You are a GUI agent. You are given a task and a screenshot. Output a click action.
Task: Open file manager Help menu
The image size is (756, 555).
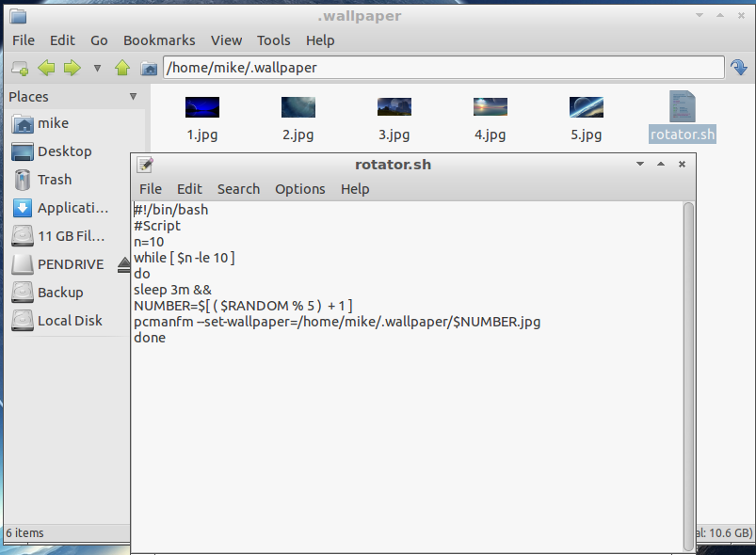pyautogui.click(x=320, y=40)
